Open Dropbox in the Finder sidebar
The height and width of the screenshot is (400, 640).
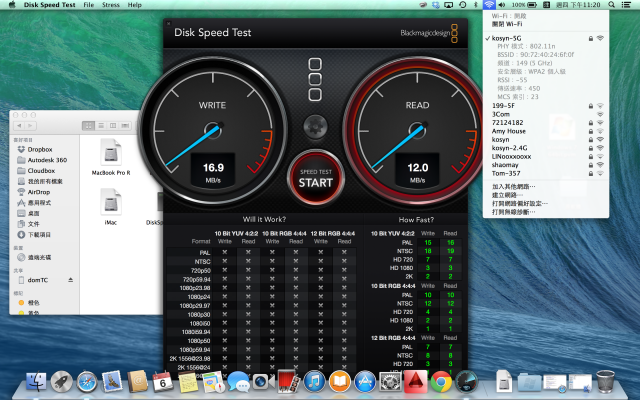[x=39, y=149]
